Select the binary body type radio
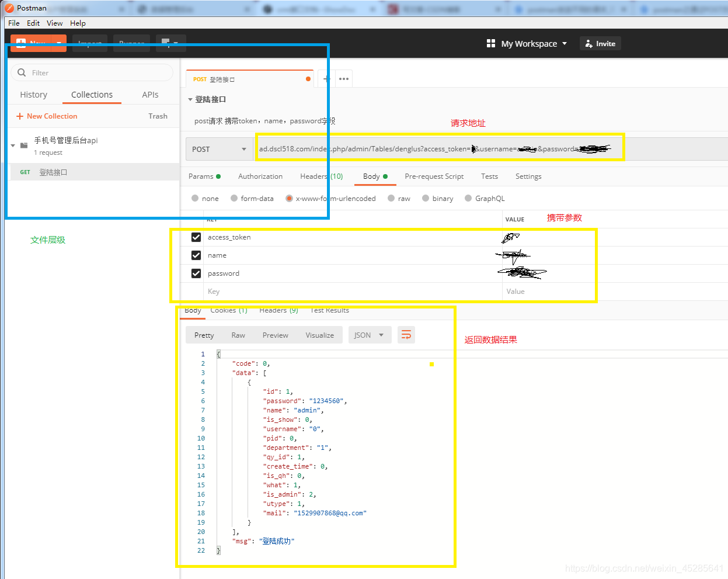The height and width of the screenshot is (579, 728). click(x=426, y=198)
